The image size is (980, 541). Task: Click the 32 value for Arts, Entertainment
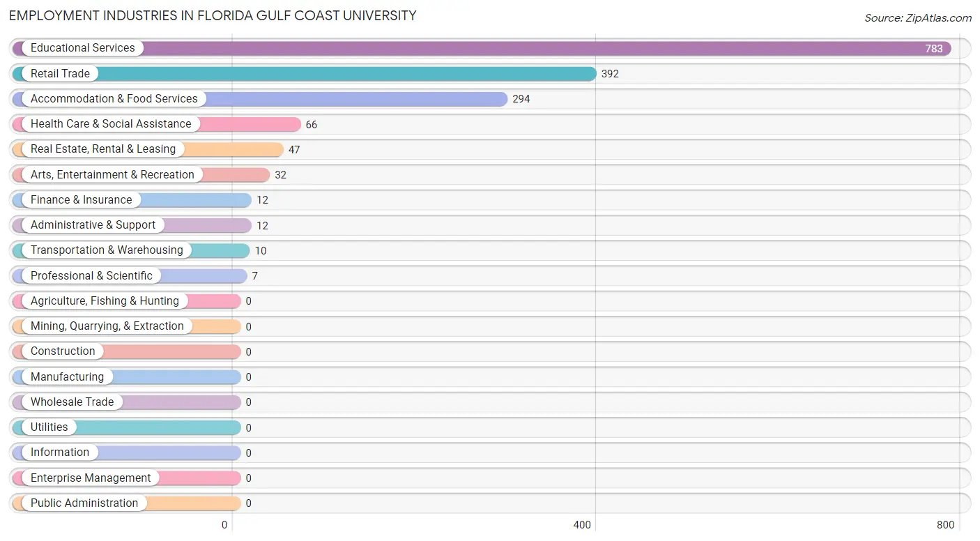coord(280,175)
